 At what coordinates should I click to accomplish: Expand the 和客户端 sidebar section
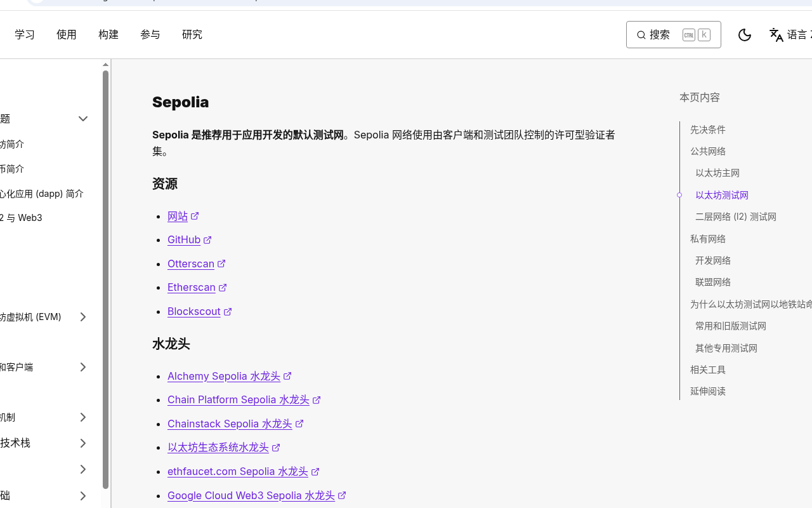[x=82, y=367]
